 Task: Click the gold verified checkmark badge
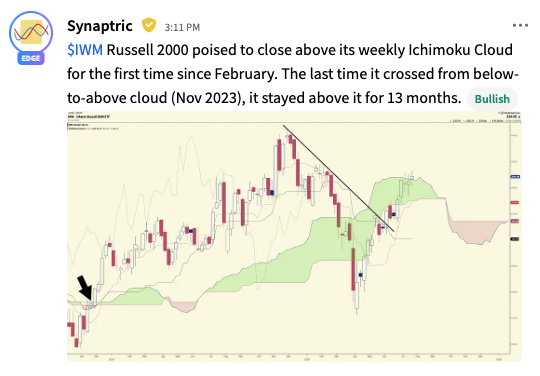[149, 25]
